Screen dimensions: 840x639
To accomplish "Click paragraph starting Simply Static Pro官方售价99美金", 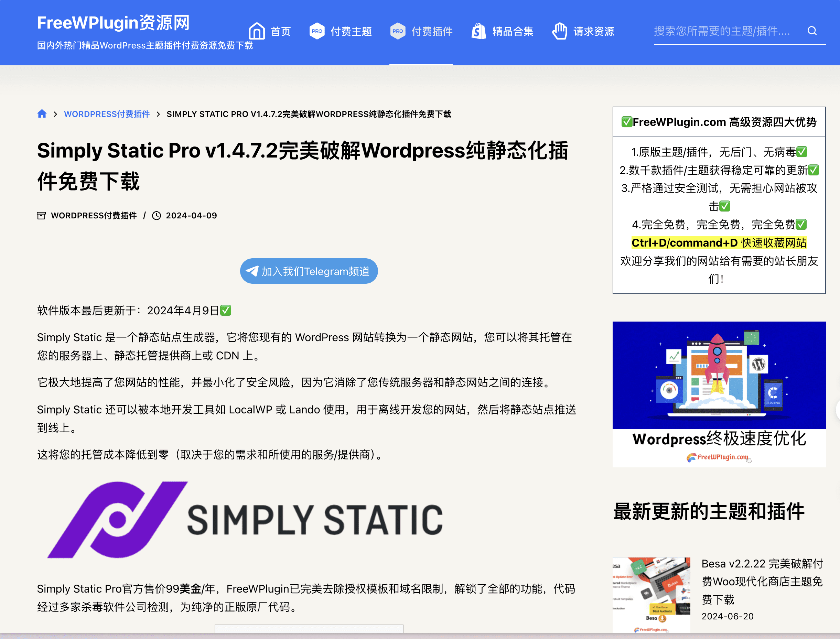I will click(306, 598).
